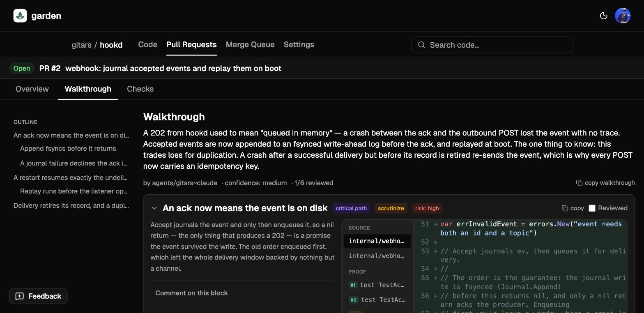
Task: Open the Feedback button
Action: point(38,296)
